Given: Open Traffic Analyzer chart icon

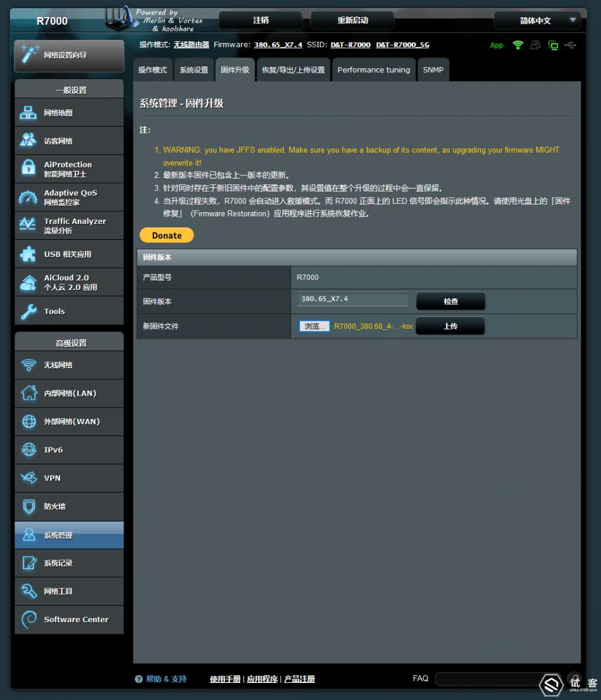Looking at the screenshot, I should [29, 225].
